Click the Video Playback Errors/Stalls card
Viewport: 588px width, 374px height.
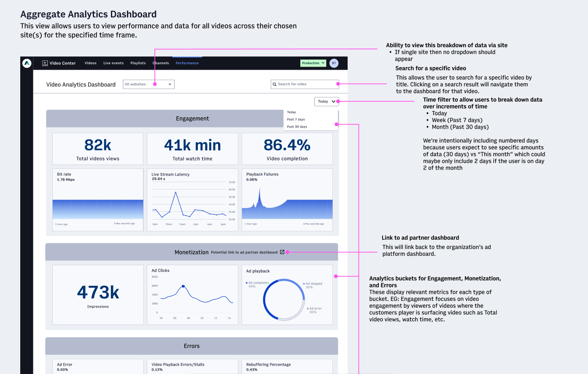(192, 366)
